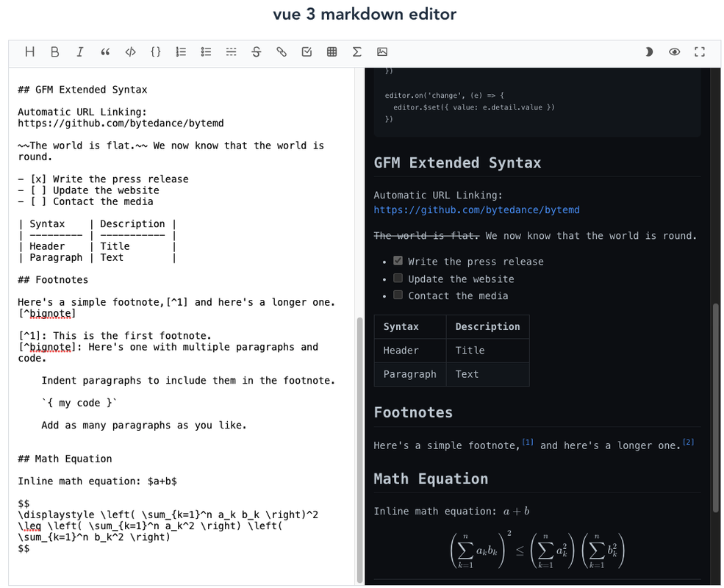The height and width of the screenshot is (588, 724).
Task: Toggle dark mode with the moon icon
Action: (x=649, y=51)
